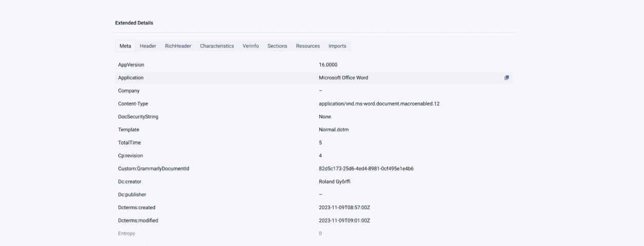The image size is (644, 246).
Task: Click the Content-Type row label
Action: tap(133, 104)
